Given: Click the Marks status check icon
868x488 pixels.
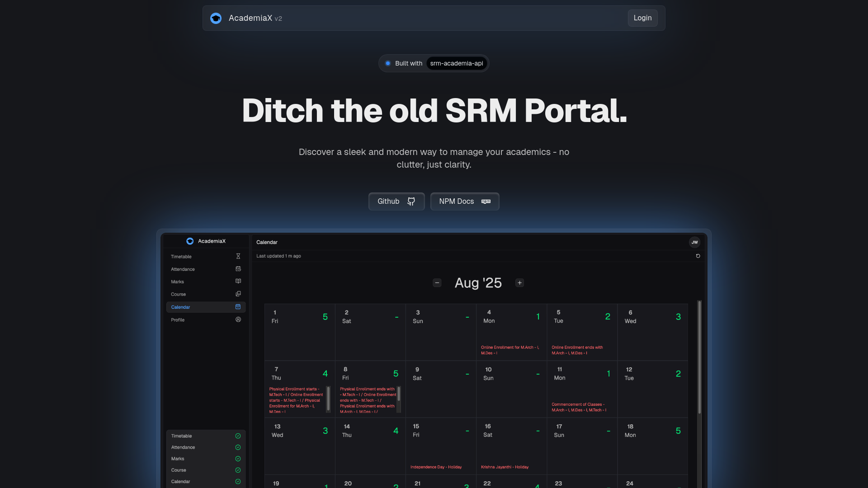Looking at the screenshot, I should click(238, 459).
